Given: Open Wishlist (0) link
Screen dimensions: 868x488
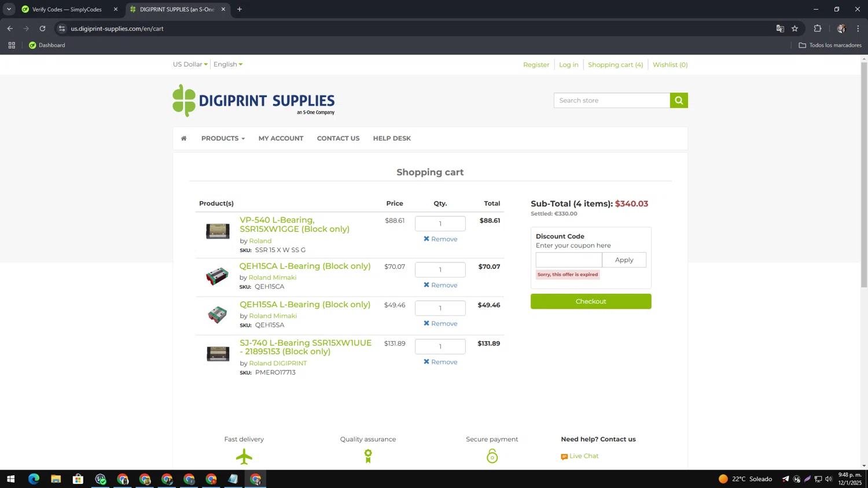Looking at the screenshot, I should 670,65.
